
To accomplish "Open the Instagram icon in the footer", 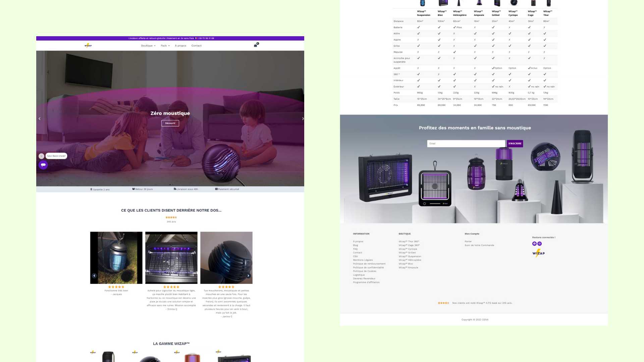I will click(540, 244).
